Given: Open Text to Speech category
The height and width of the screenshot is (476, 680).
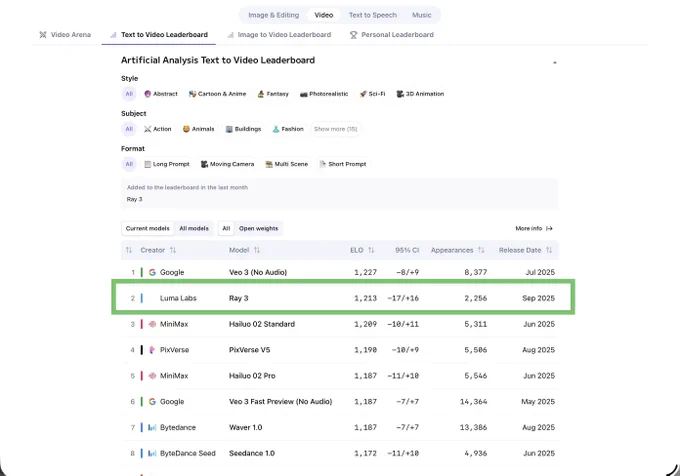Looking at the screenshot, I should pos(373,15).
